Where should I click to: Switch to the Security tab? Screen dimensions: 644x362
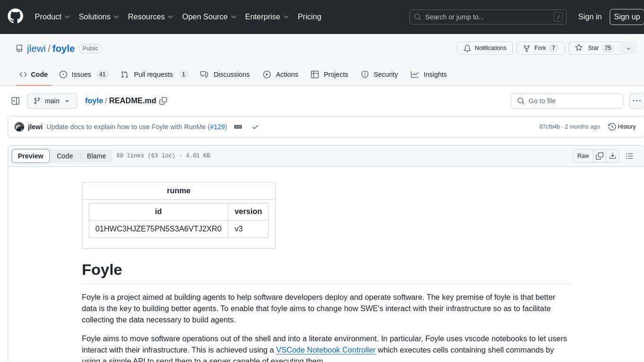click(x=380, y=74)
